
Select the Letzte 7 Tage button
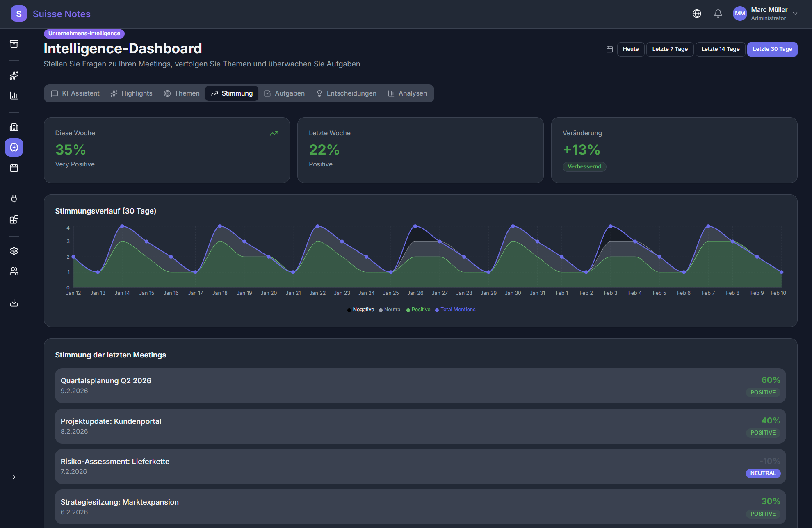point(670,49)
